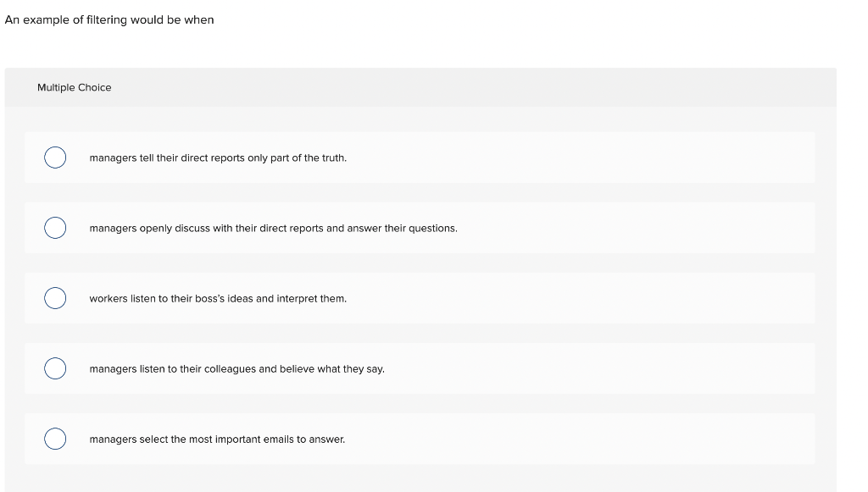The height and width of the screenshot is (492, 868).
Task: Click the fourth answer option text
Action: click(x=237, y=368)
